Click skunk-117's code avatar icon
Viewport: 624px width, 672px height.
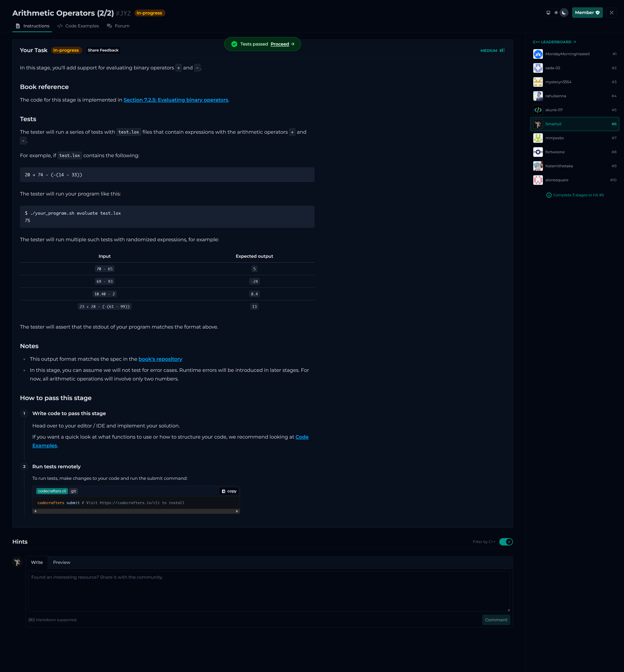point(538,110)
